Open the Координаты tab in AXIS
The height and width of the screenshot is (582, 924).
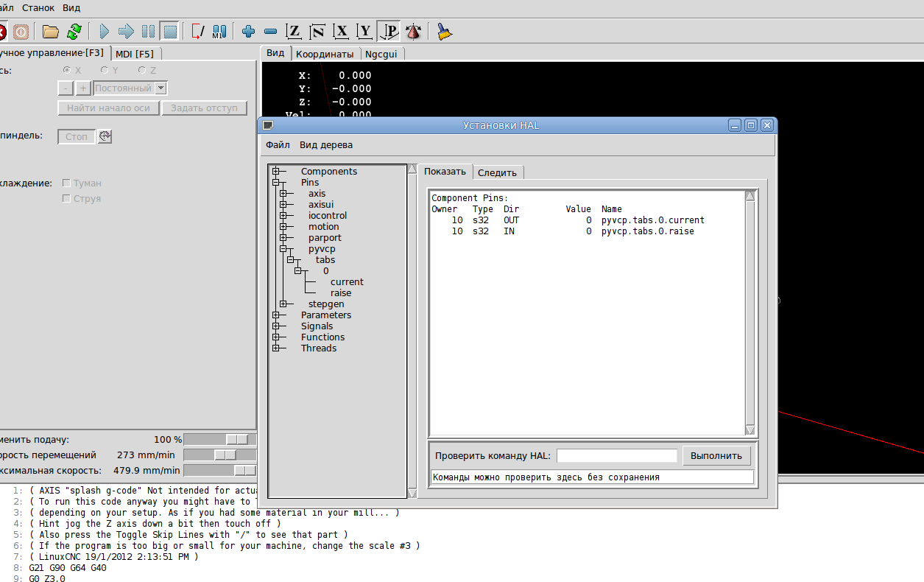(x=325, y=54)
